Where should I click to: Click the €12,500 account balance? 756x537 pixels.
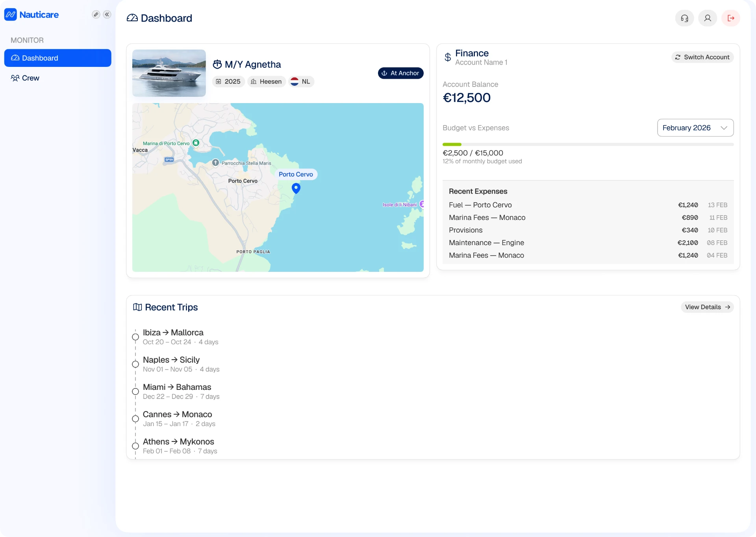[467, 98]
